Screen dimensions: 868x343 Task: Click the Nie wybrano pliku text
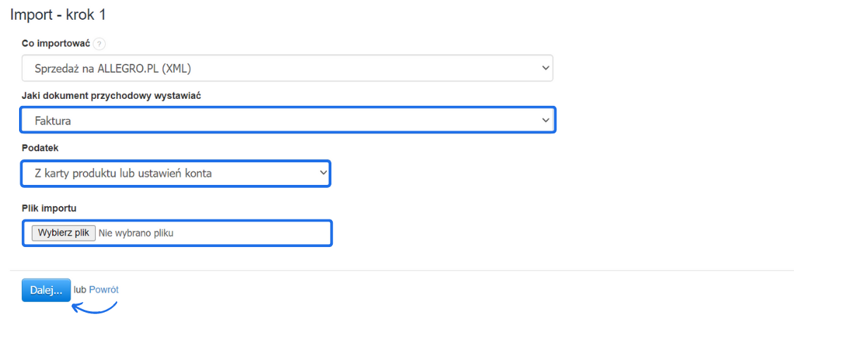click(x=136, y=233)
